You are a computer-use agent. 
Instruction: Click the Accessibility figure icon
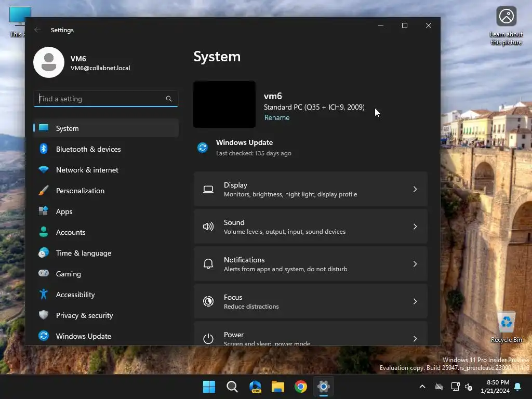pos(44,294)
